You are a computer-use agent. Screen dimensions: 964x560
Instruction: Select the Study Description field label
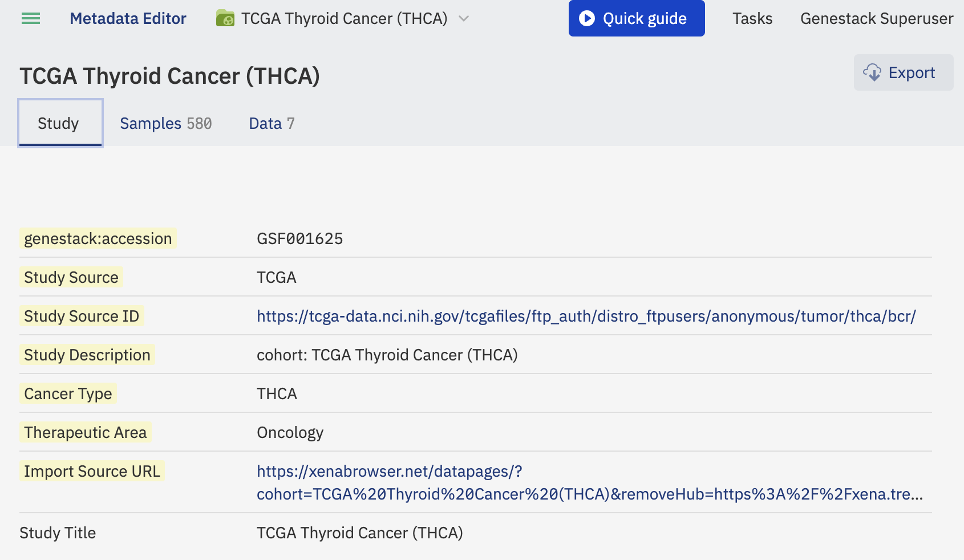coord(87,355)
